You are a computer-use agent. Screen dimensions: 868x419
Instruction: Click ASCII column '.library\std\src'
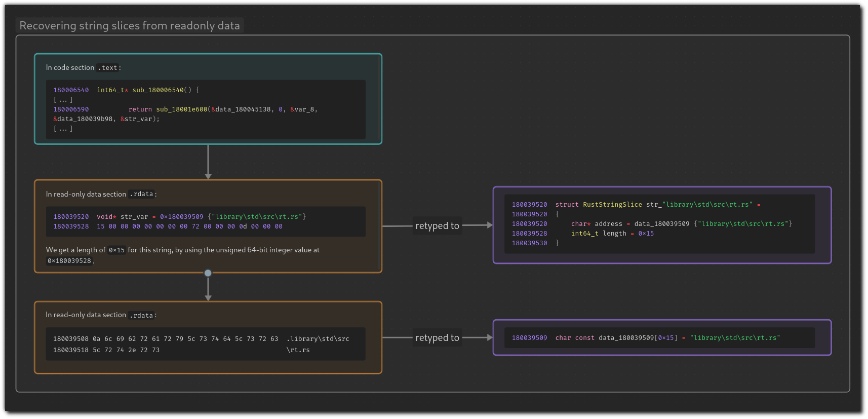coord(318,339)
